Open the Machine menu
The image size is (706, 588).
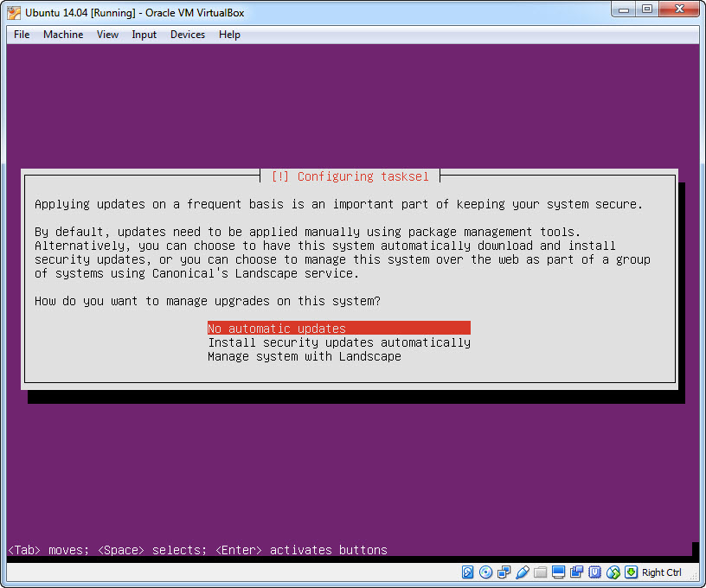tap(63, 35)
